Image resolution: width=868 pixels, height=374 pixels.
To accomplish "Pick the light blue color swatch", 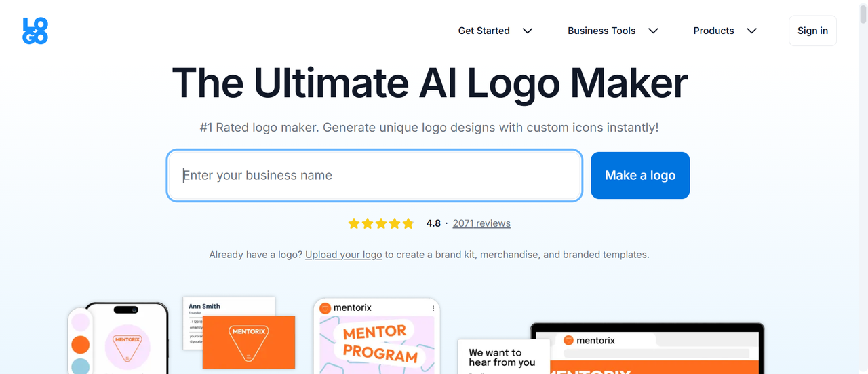I will point(80,367).
